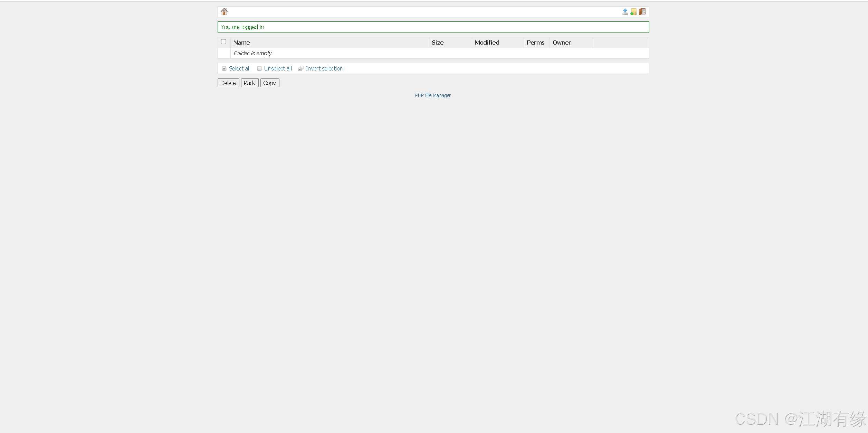Click the Invert selection text link
The width and height of the screenshot is (868, 433).
[x=324, y=68]
